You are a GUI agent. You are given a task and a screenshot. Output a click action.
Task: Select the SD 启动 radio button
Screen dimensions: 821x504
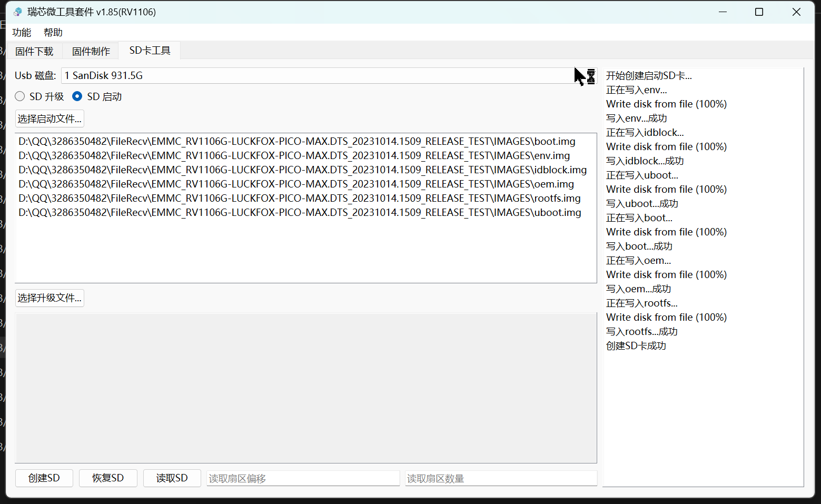click(x=97, y=96)
